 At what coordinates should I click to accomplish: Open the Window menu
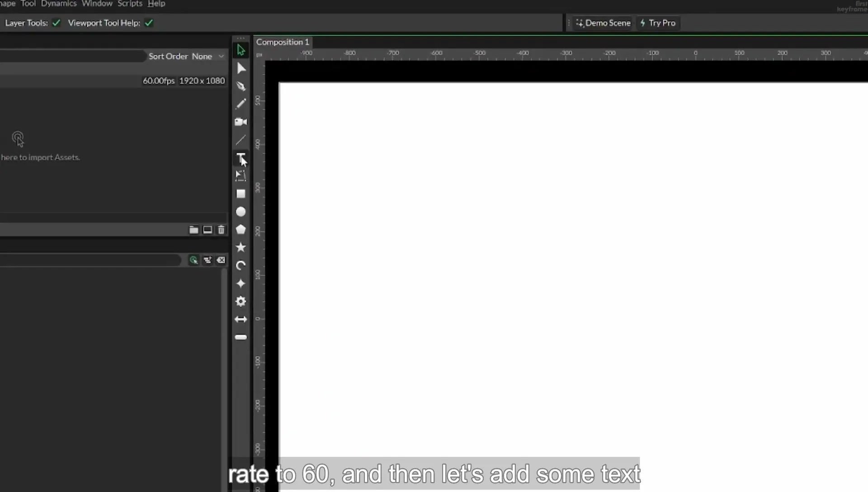tap(97, 4)
